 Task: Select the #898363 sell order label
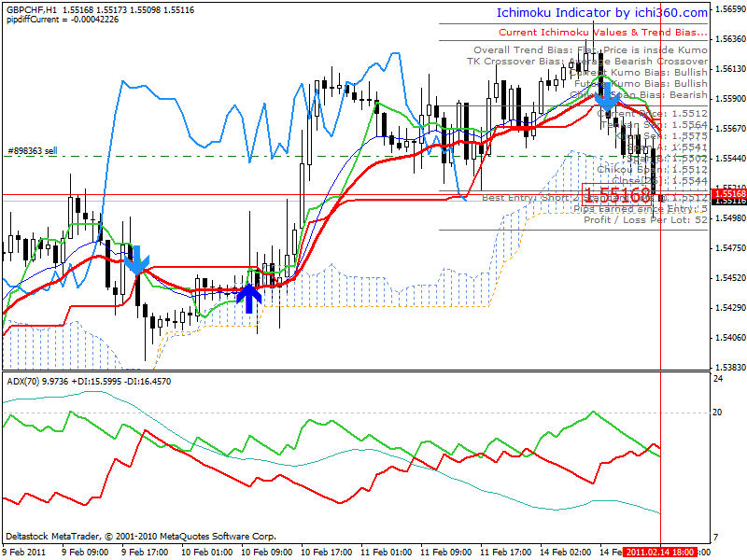coord(32,151)
